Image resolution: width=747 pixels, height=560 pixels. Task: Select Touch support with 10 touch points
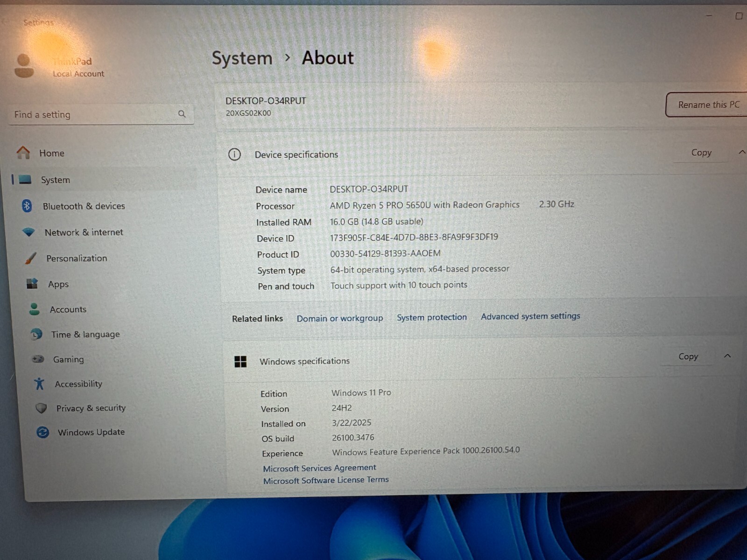coord(399,285)
